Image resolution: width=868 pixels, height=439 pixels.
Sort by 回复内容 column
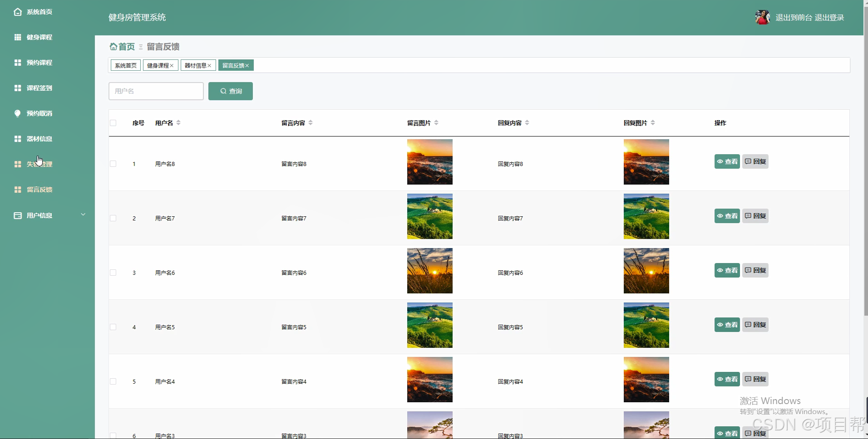(x=527, y=123)
